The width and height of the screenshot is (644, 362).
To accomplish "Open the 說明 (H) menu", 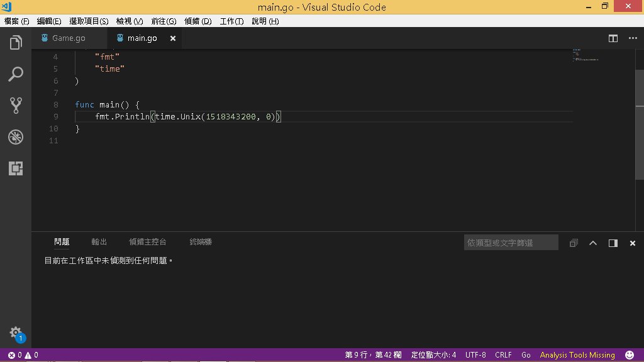I will (x=265, y=21).
